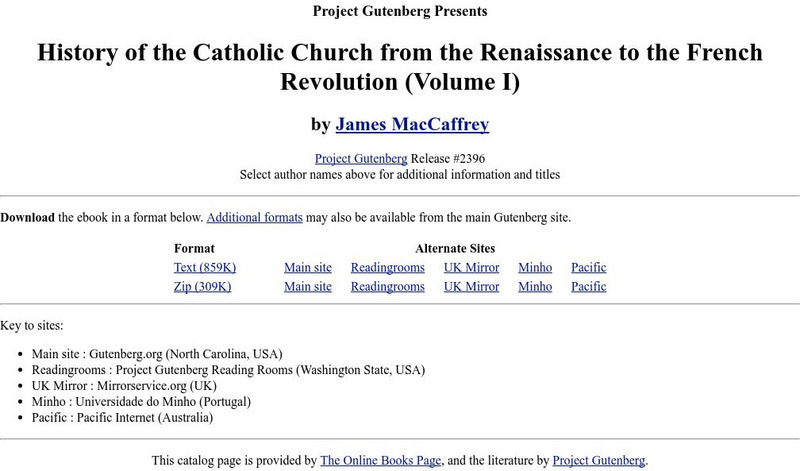Click the 'Key to sites:' text

(32, 326)
